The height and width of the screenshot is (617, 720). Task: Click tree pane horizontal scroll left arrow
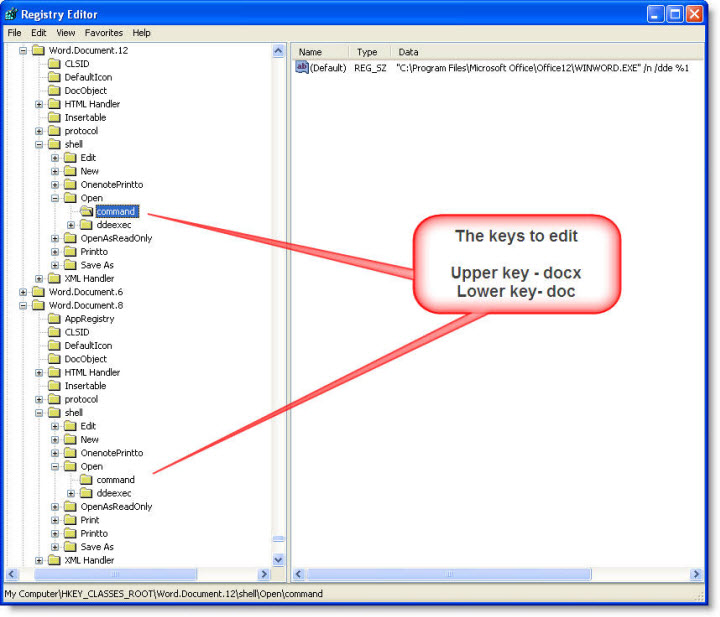point(11,574)
